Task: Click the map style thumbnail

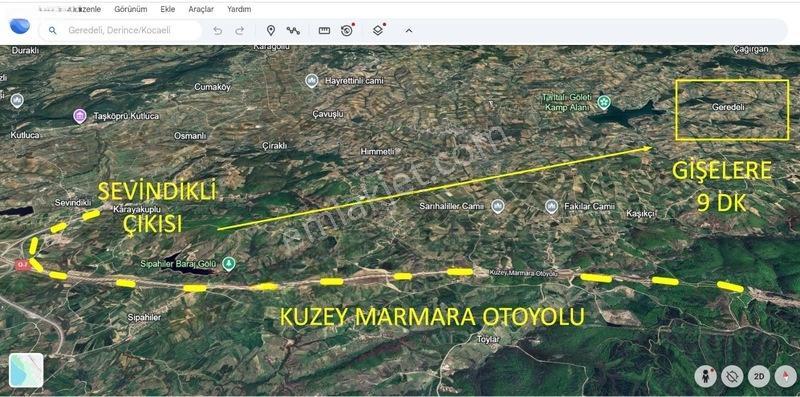Action: tap(26, 370)
